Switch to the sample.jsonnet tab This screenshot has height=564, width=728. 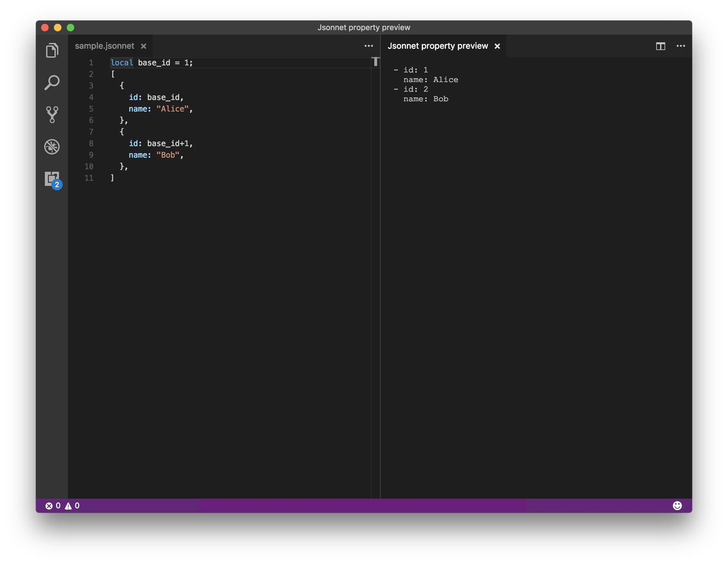(104, 46)
